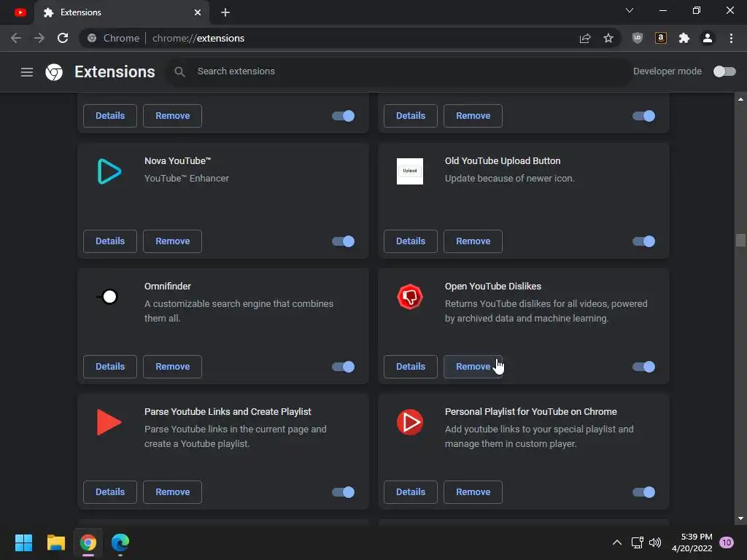Open a new tab with plus button

tap(225, 12)
